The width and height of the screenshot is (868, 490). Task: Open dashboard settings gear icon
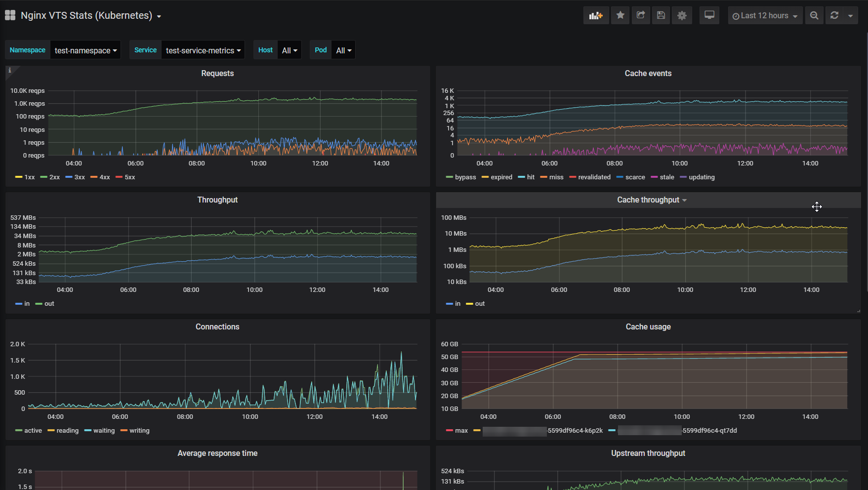coord(682,16)
